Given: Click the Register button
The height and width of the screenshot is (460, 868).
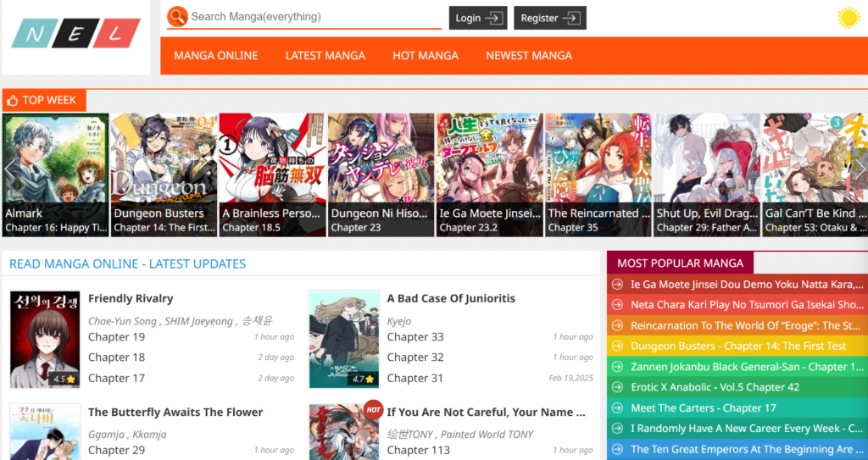Looking at the screenshot, I should click(x=549, y=18).
